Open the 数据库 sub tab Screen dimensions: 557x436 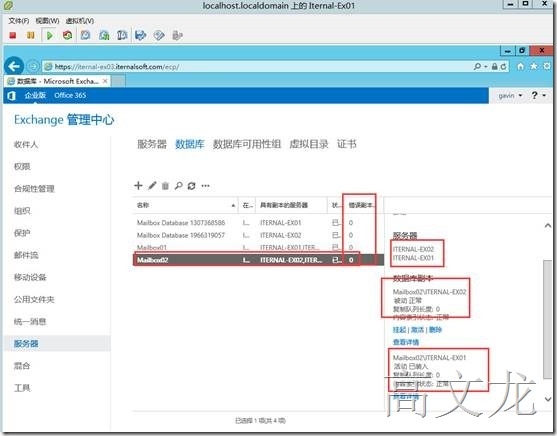190,144
